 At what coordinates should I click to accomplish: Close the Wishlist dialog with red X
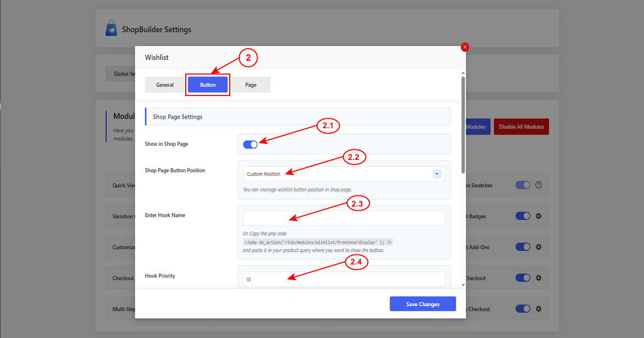tap(465, 47)
